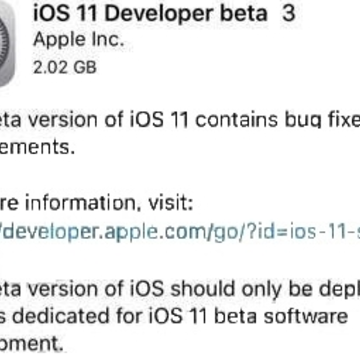Click the 'ements.' text fragment
Screen dimensions: 360x360
[37, 147]
